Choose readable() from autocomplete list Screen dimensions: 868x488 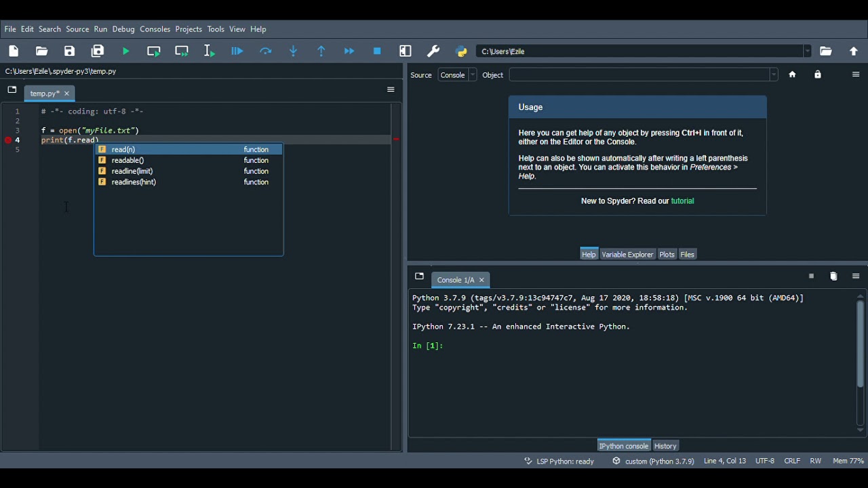tap(189, 161)
